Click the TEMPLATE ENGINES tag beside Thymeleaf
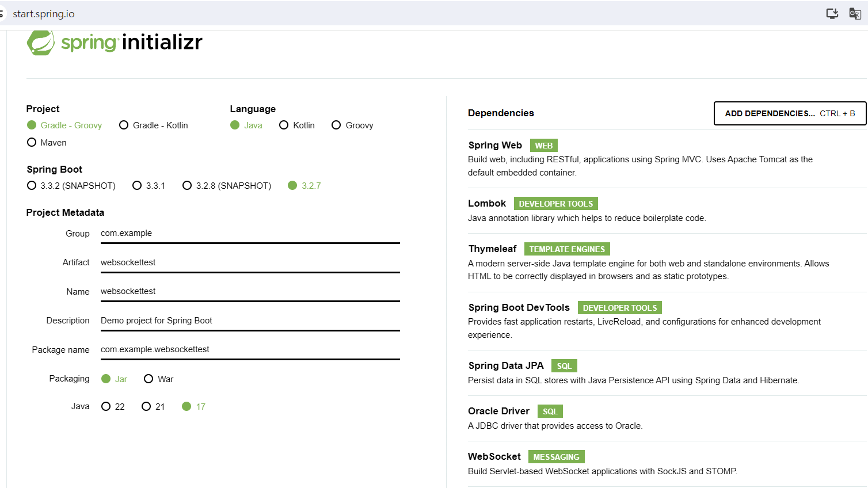868x488 pixels. (x=567, y=249)
